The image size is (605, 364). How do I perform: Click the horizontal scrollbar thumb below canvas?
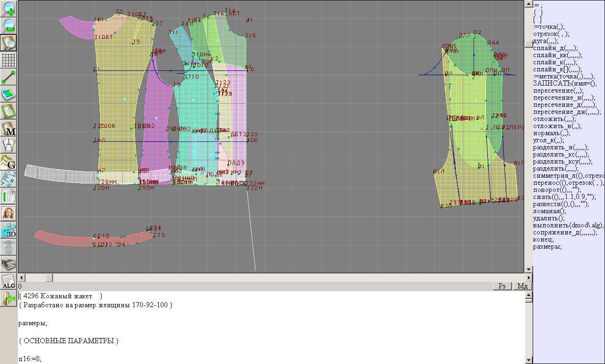(49, 277)
